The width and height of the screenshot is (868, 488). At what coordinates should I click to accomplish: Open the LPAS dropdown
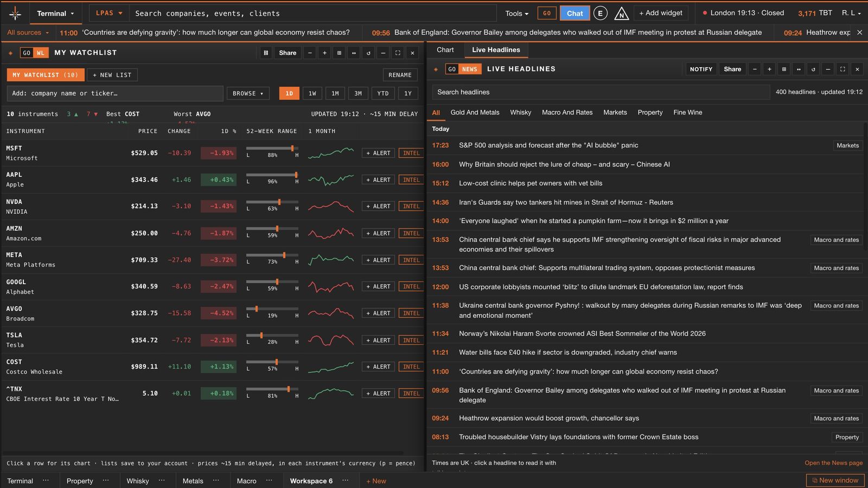pyautogui.click(x=109, y=13)
